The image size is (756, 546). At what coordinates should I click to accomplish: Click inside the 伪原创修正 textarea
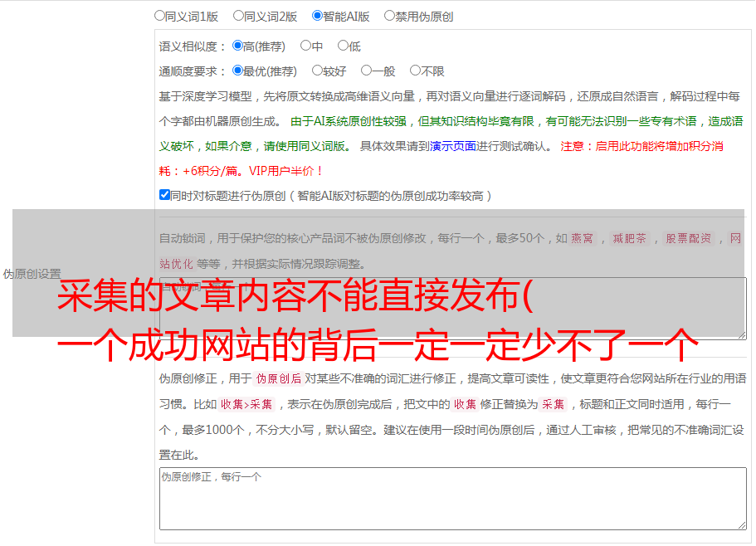click(x=453, y=499)
